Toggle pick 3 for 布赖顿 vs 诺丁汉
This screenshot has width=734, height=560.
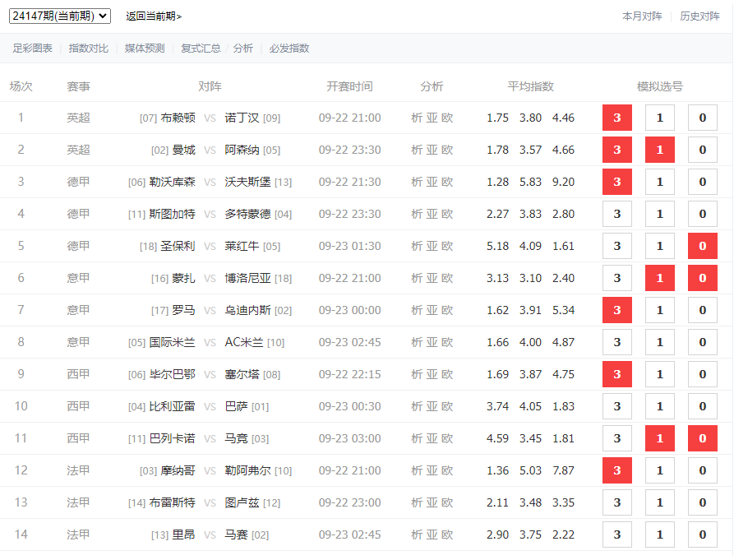[617, 118]
